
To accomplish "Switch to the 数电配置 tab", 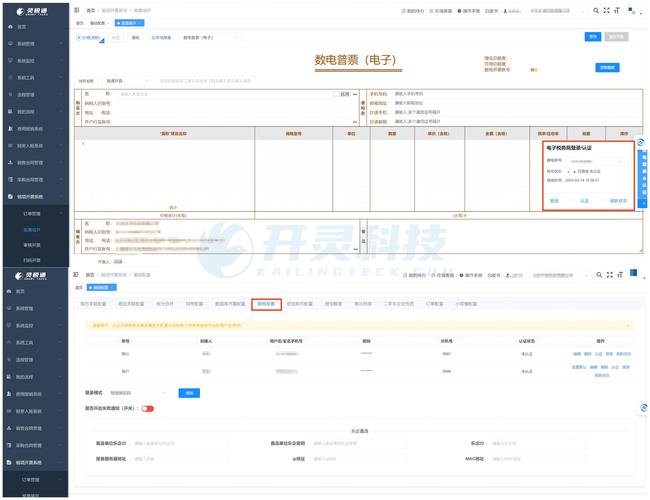I will [266, 304].
